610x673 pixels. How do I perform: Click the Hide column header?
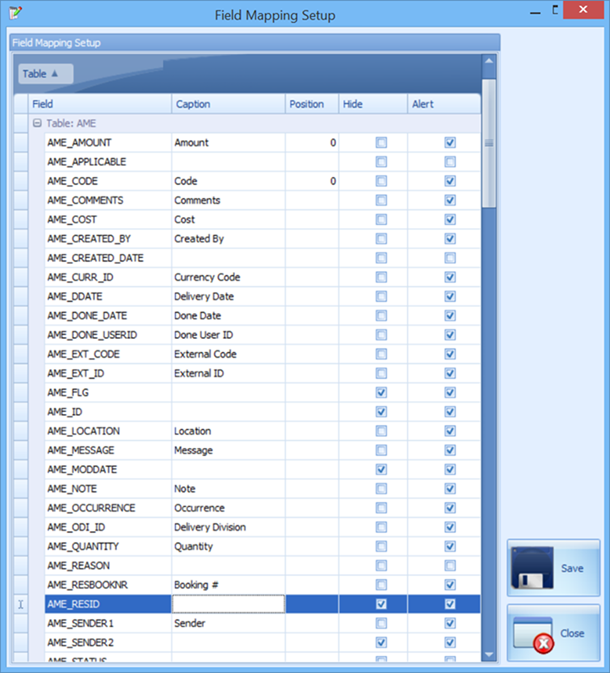(373, 104)
